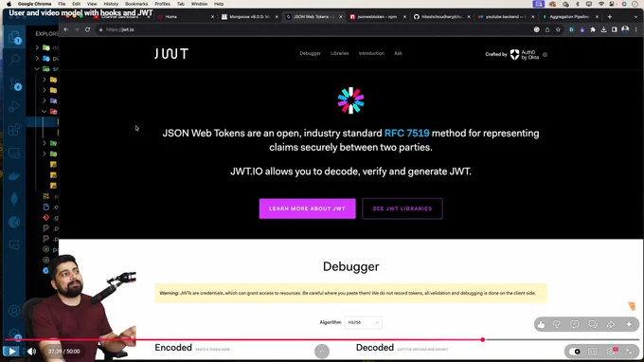Open VS Code Source Control icon
Screen dimensions: 644x362
pos(14,83)
